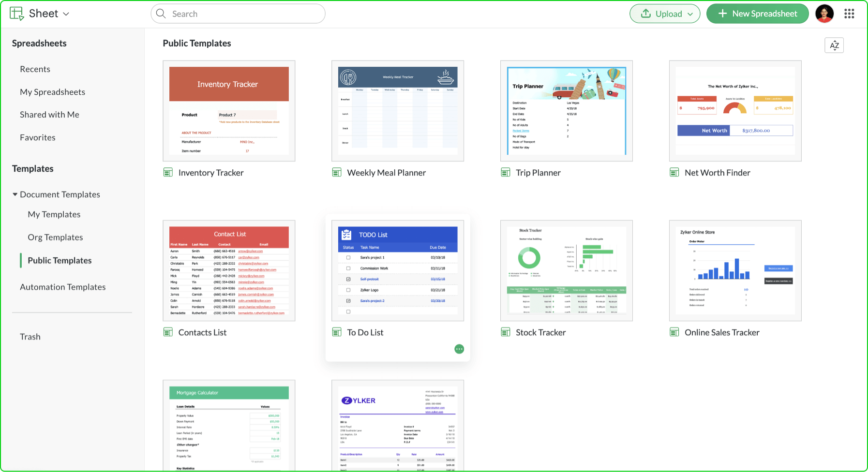Click inside the Search field
The height and width of the screenshot is (472, 868).
point(237,14)
